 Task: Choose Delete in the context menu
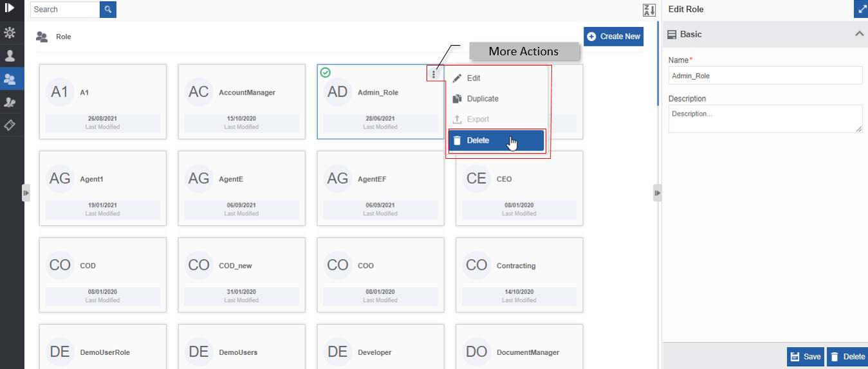[x=496, y=141]
